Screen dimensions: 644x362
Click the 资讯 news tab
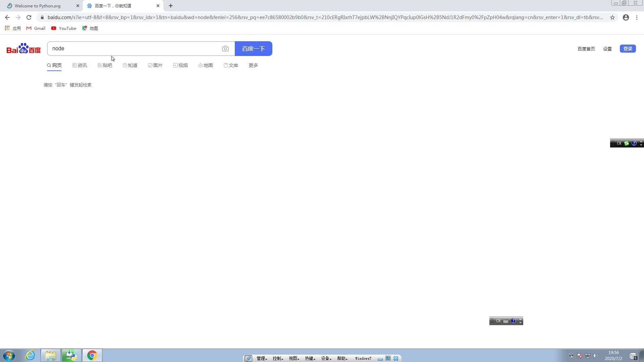point(79,65)
